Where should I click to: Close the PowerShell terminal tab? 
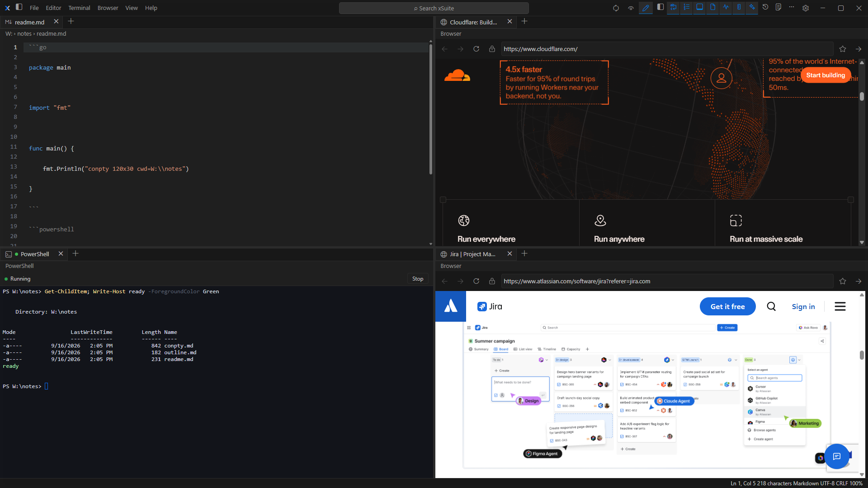(61, 254)
